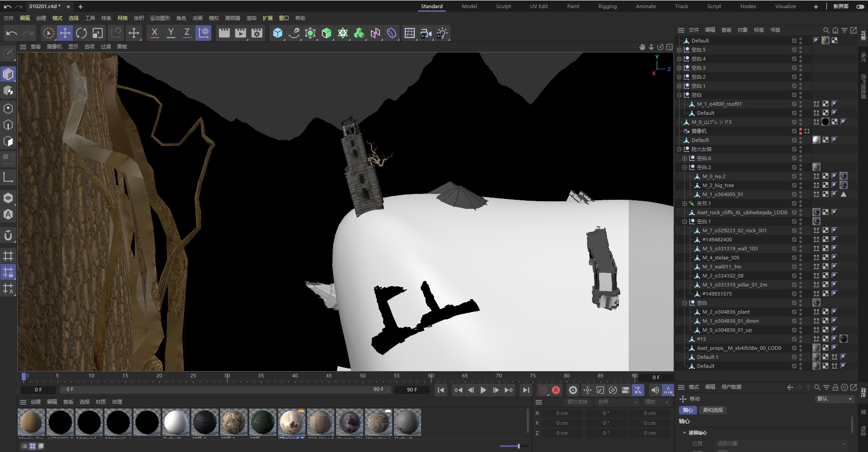Select the white Default material thumbnail
Screen dimensions: 868x452
176,422
